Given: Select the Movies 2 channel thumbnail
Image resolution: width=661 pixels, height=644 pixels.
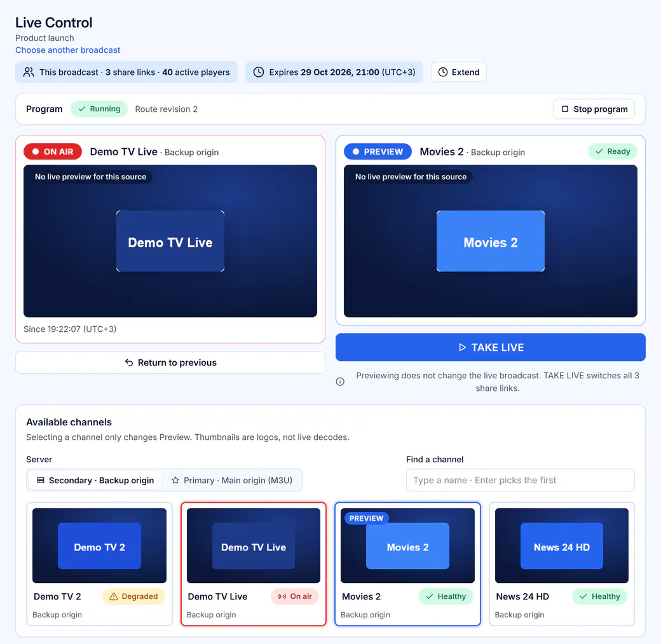Looking at the screenshot, I should point(407,545).
